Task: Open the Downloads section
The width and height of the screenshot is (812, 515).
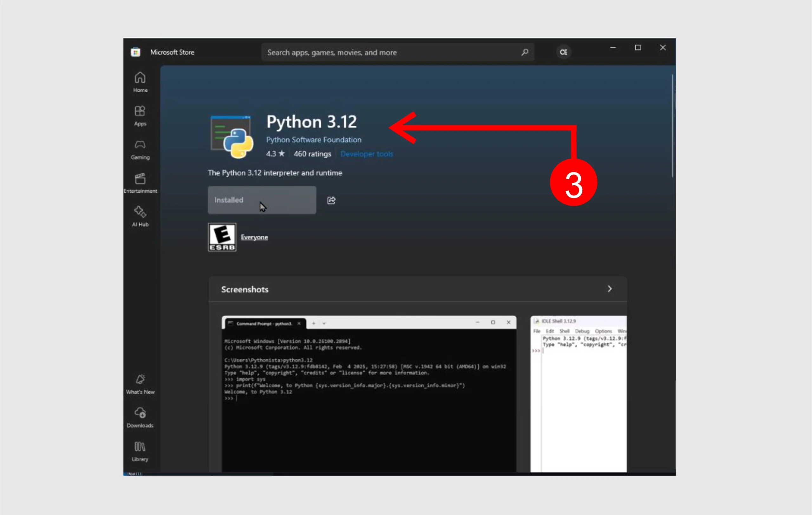Action: click(140, 418)
